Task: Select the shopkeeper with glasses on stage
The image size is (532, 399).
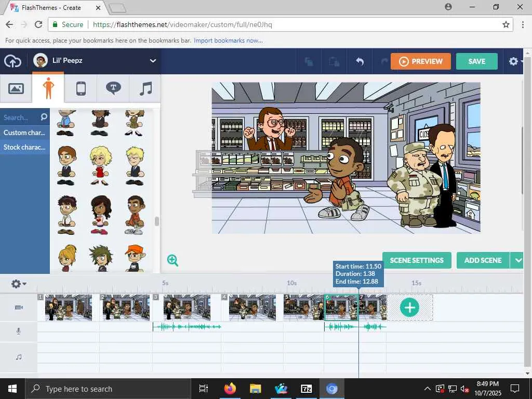Action: point(271,129)
